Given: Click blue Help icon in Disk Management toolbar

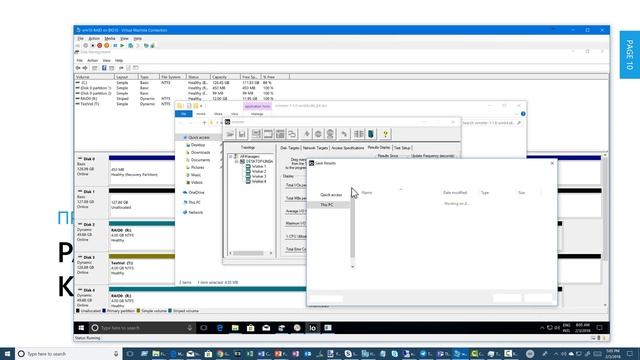Looking at the screenshot, I should click(104, 68).
